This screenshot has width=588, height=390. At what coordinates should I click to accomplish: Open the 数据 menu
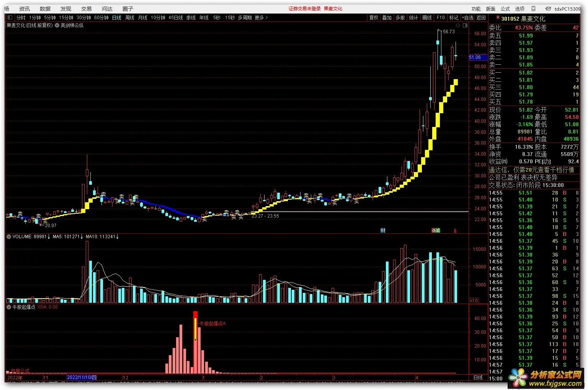(x=45, y=8)
